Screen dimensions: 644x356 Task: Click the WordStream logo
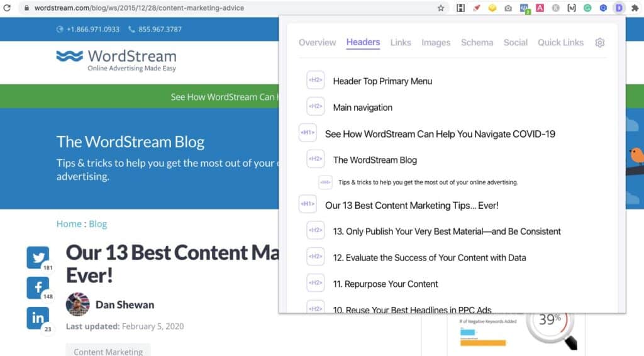(116, 60)
